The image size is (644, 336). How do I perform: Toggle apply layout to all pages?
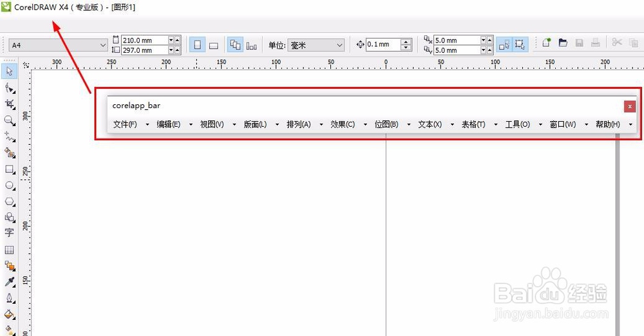point(235,44)
